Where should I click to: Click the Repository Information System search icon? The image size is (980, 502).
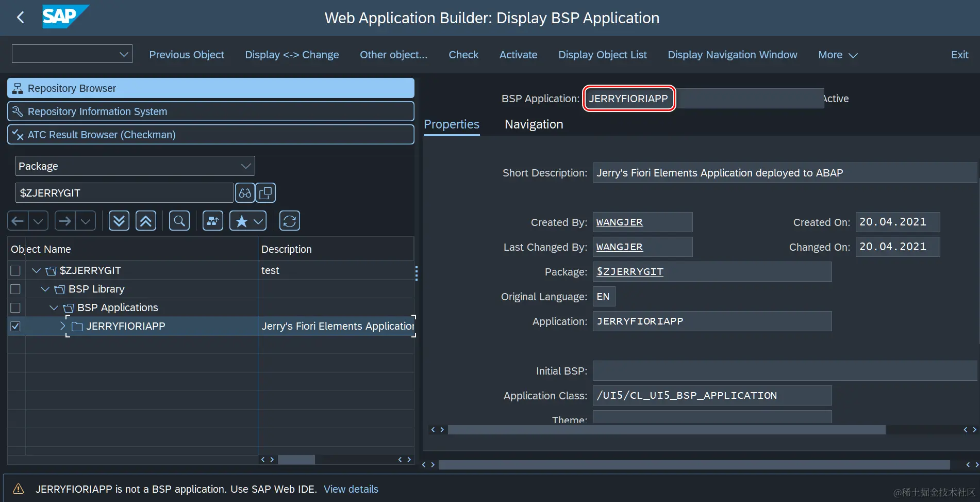18,111
